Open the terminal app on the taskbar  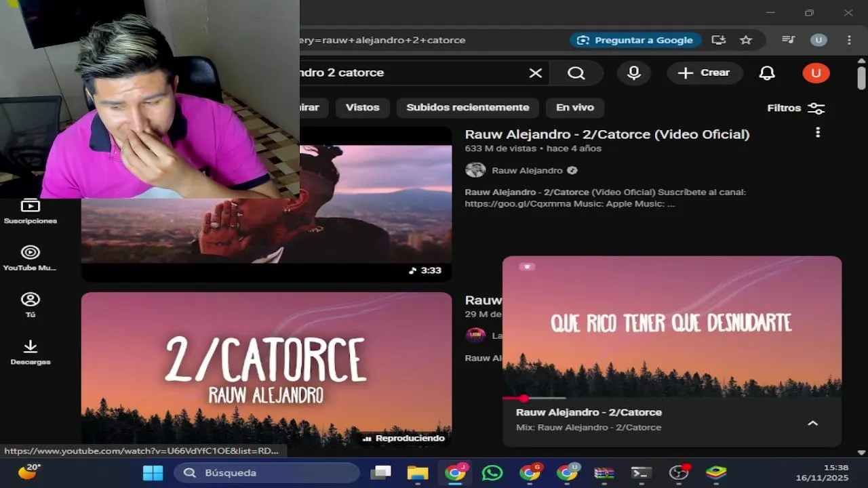[x=641, y=472]
